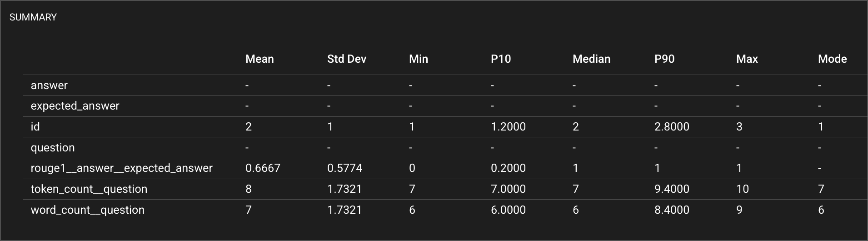Select the Median column header
The width and height of the screenshot is (868, 241).
coord(591,59)
